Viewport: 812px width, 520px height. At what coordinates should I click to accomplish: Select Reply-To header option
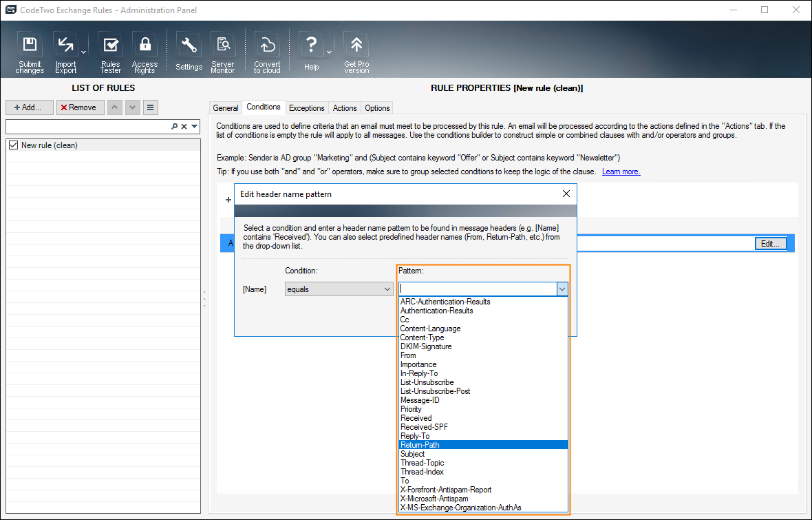pos(484,436)
